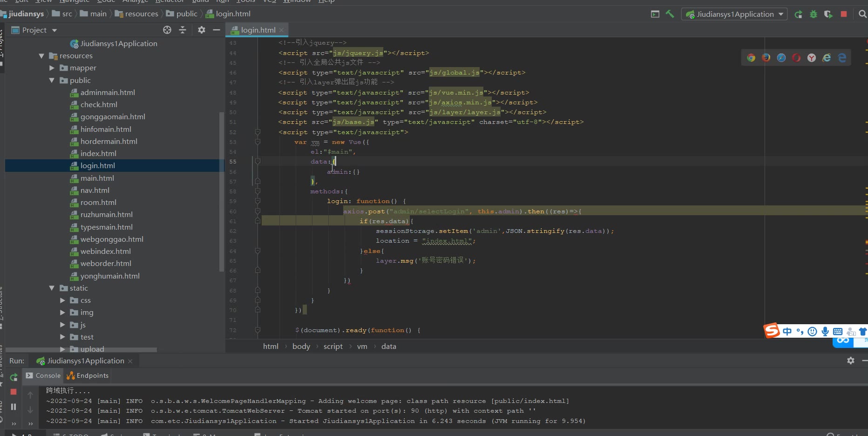
Task: Toggle code fold at line 58 methods
Action: click(258, 191)
